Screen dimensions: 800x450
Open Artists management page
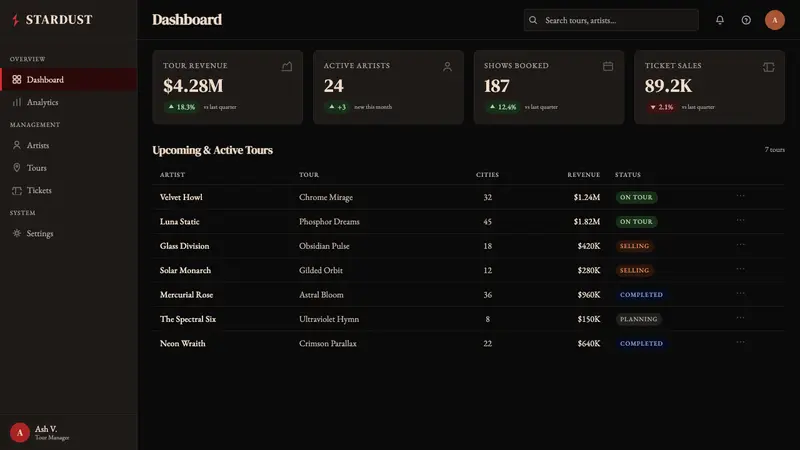pyautogui.click(x=68, y=145)
